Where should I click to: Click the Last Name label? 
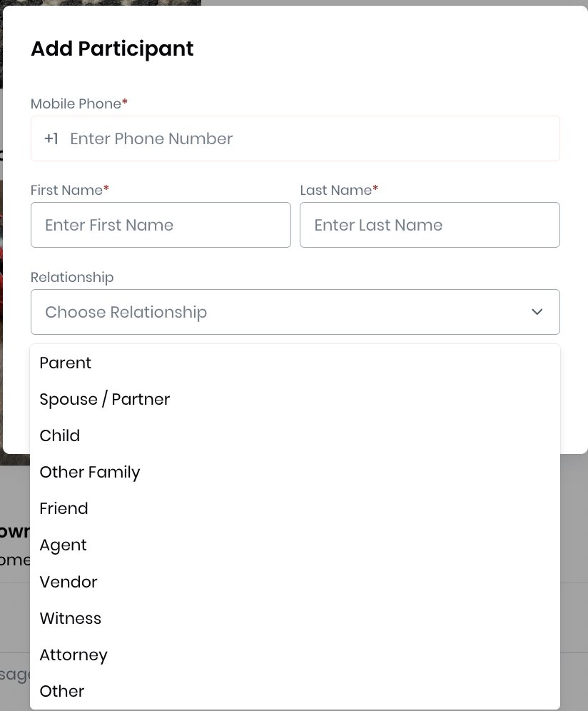[336, 190]
